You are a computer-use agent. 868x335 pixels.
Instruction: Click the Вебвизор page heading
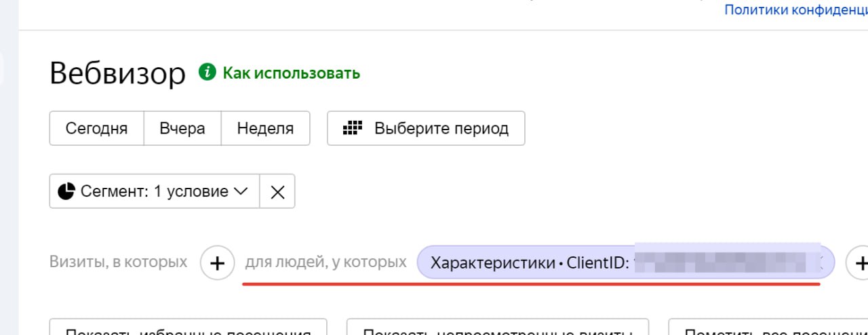point(117,73)
